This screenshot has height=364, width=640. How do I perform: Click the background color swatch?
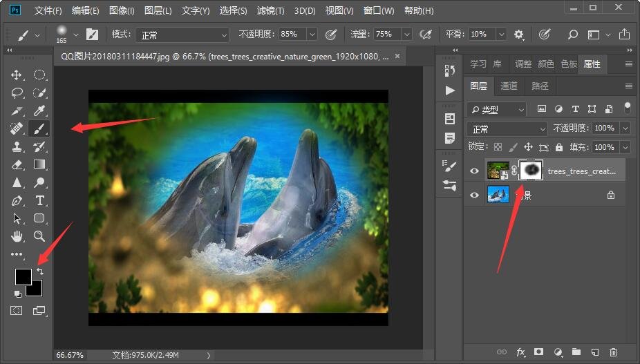(36, 290)
